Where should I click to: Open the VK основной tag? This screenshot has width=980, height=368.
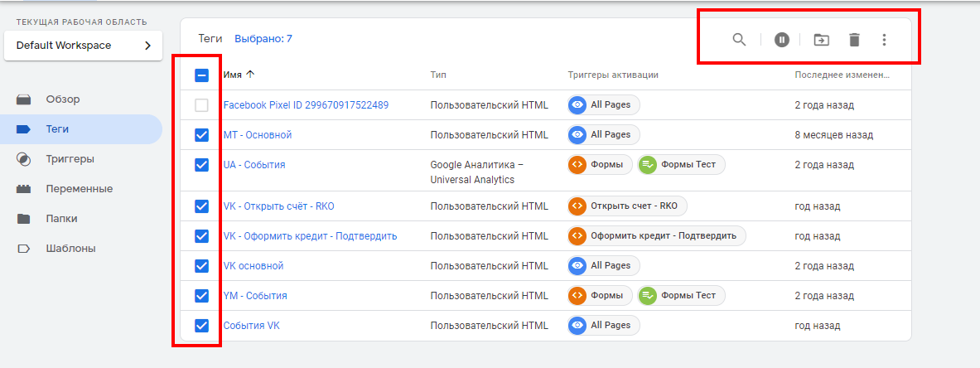coord(253,266)
